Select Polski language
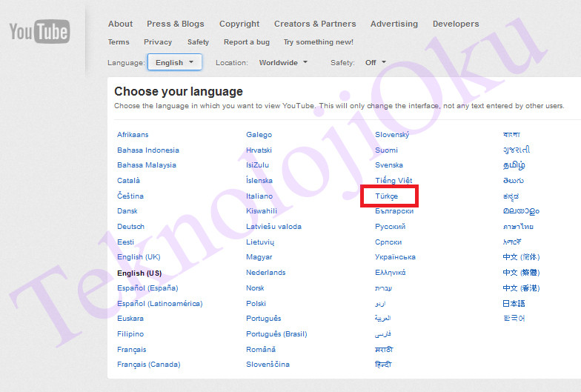581x392 pixels. pos(256,304)
